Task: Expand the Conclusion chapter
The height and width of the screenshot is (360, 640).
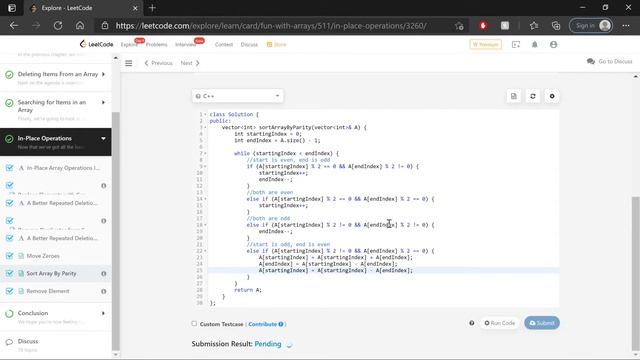Action: click(103, 313)
